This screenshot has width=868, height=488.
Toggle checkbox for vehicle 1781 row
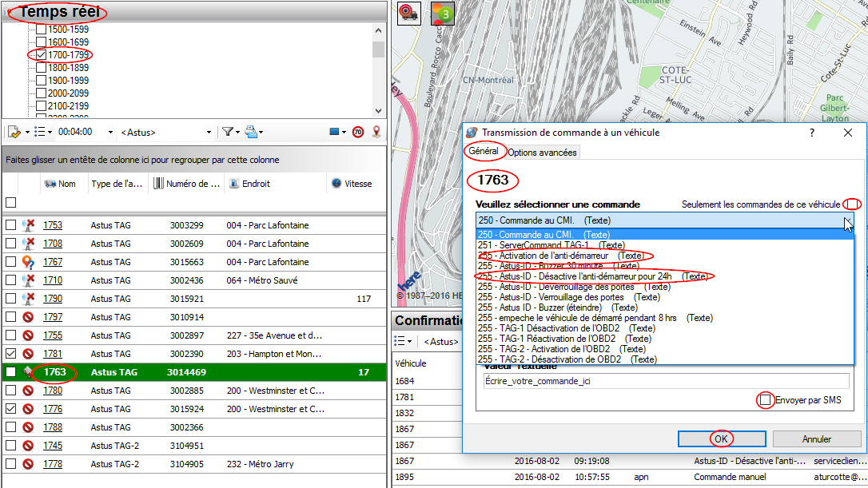click(x=10, y=354)
